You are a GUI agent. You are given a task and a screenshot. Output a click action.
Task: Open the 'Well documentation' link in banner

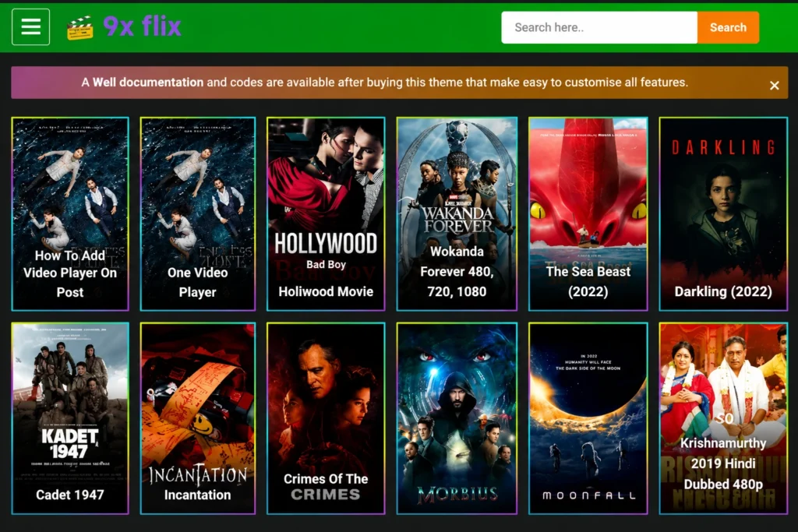[x=148, y=83]
